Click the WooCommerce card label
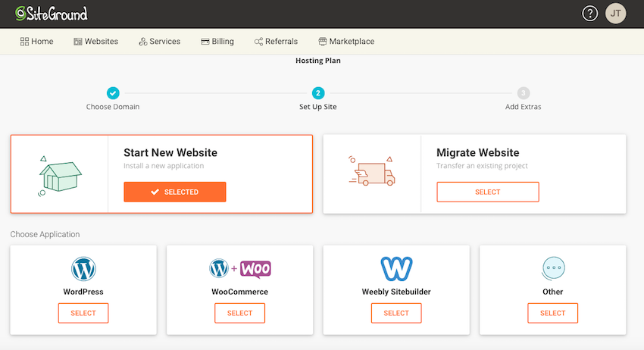 (240, 292)
